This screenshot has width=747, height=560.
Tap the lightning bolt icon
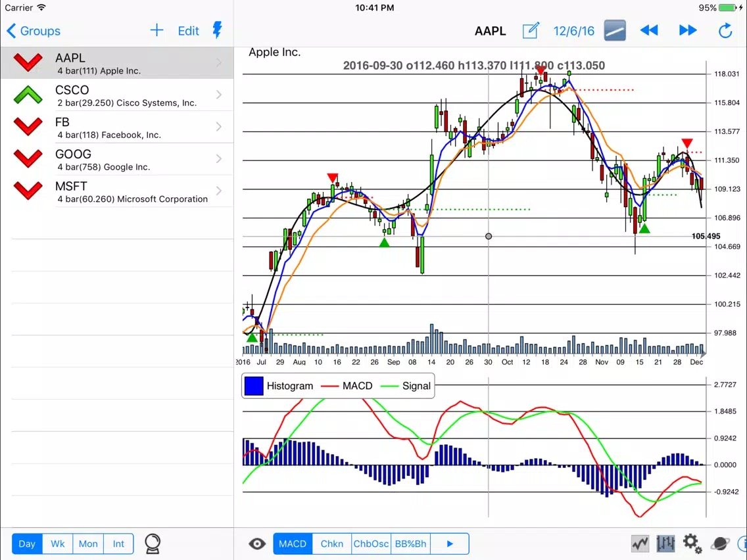217,30
